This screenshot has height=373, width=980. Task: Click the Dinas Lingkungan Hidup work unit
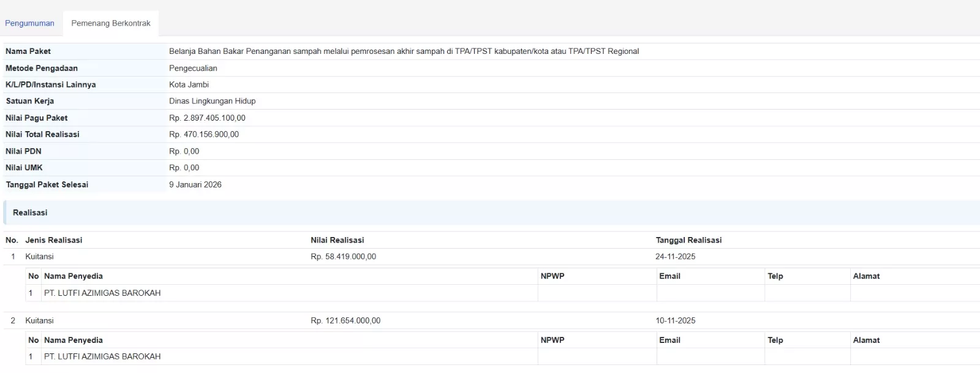pos(212,101)
